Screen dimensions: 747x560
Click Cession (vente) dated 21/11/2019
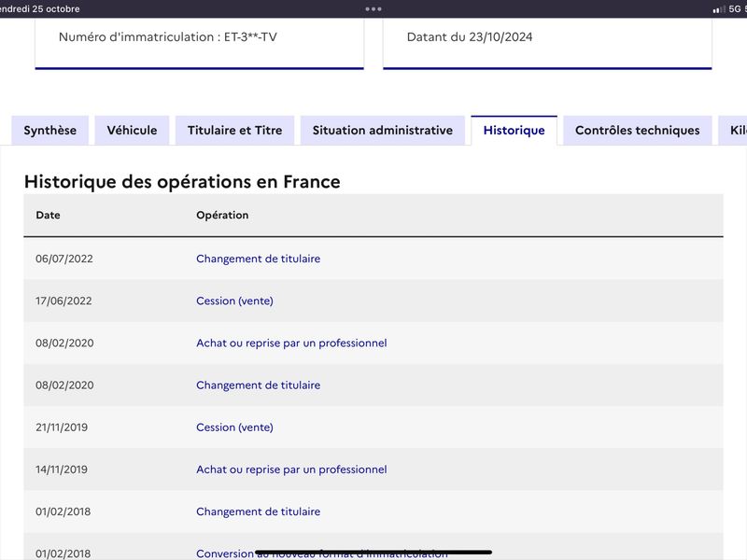[235, 427]
